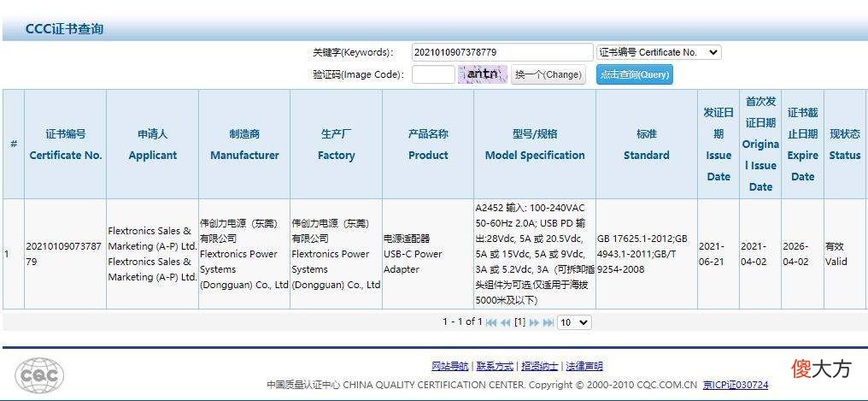Image resolution: width=868 pixels, height=401 pixels.
Task: Click the 换一个(Change) captcha button
Action: pos(548,74)
